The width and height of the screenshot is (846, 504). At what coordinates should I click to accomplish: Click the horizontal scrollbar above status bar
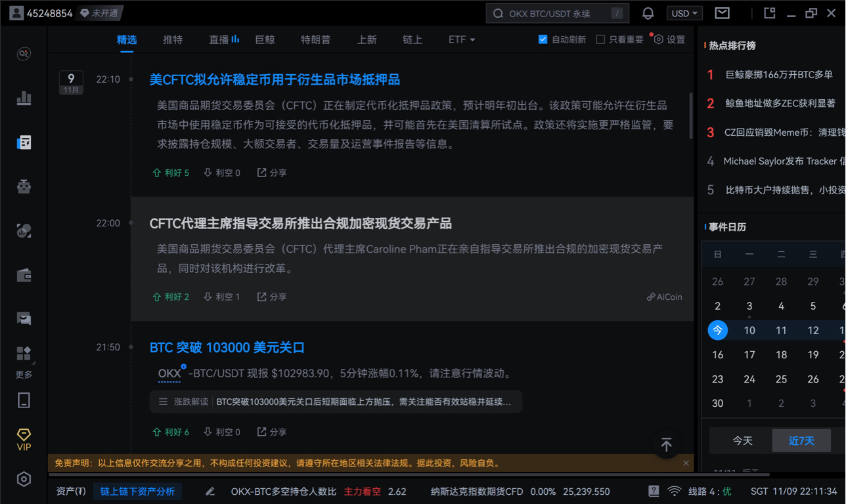[x=409, y=474]
